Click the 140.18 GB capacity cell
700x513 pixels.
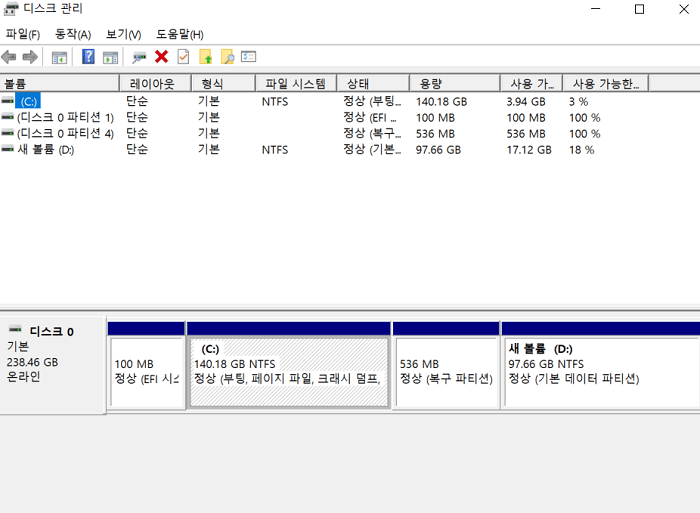[441, 102]
